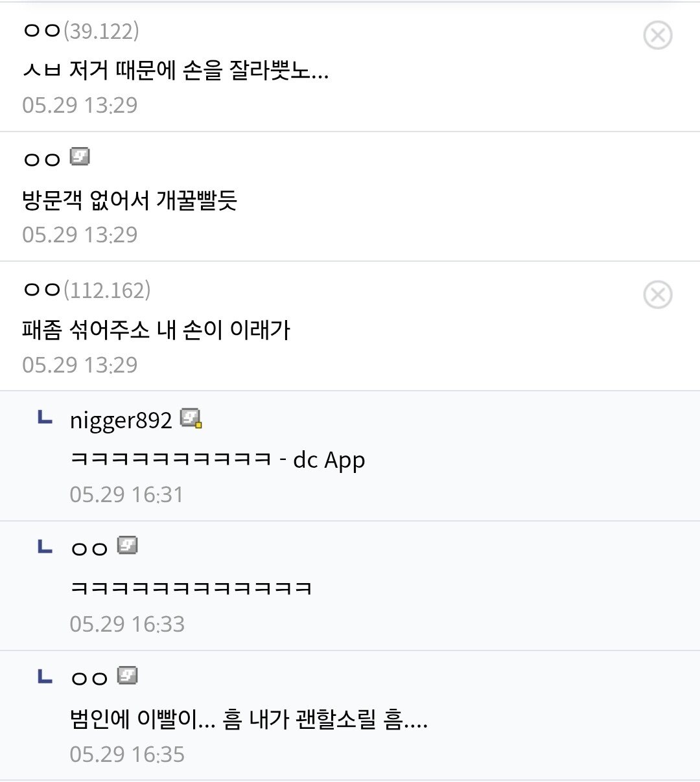Click the timestamp 05.29 16:35

click(x=127, y=755)
